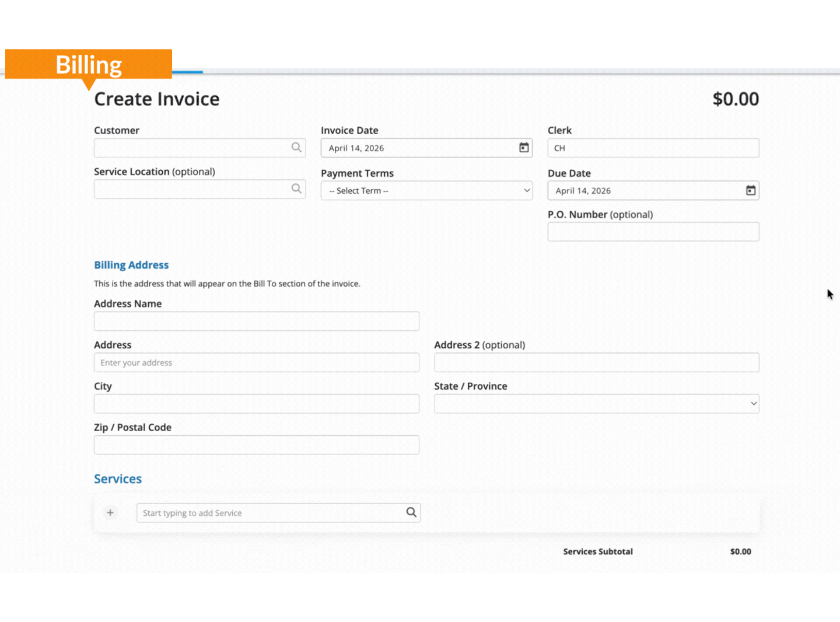840x622 pixels.
Task: Click into the Service Location field
Action: pos(192,189)
